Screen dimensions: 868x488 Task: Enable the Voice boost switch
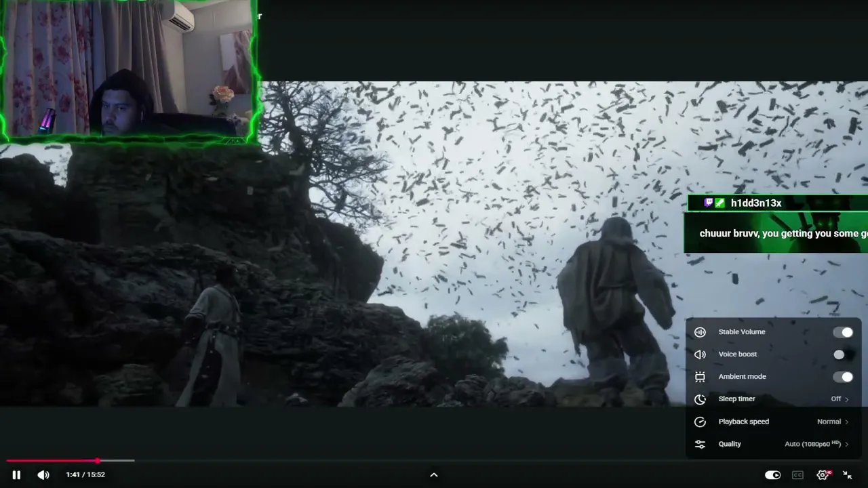tap(843, 354)
